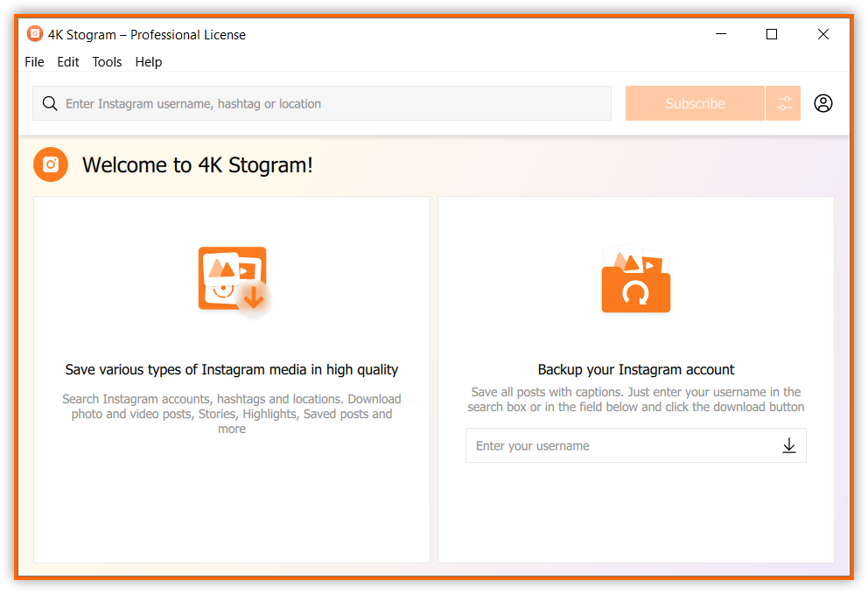Click the 'Enter your username' backup field
Viewport: 868px width, 594px height.
click(635, 445)
